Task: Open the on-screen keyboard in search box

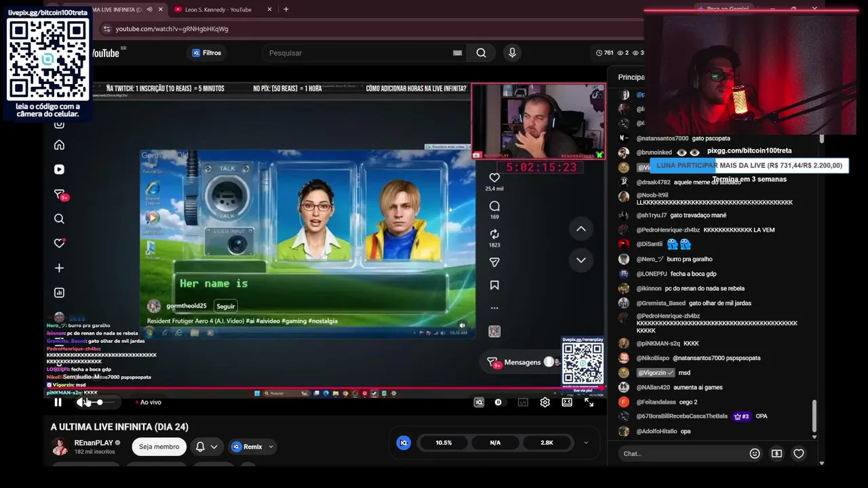Action: coord(458,53)
